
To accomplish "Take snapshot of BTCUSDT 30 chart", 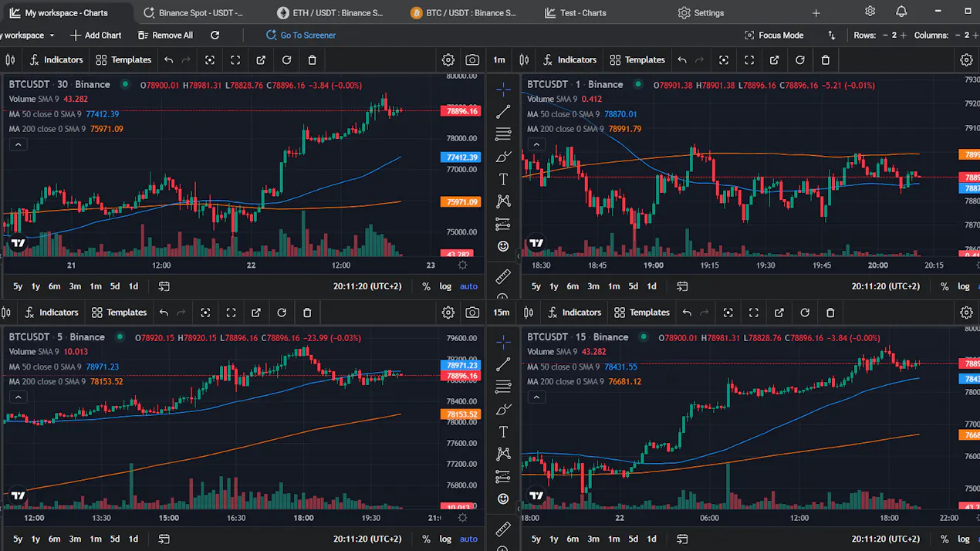I will (472, 59).
